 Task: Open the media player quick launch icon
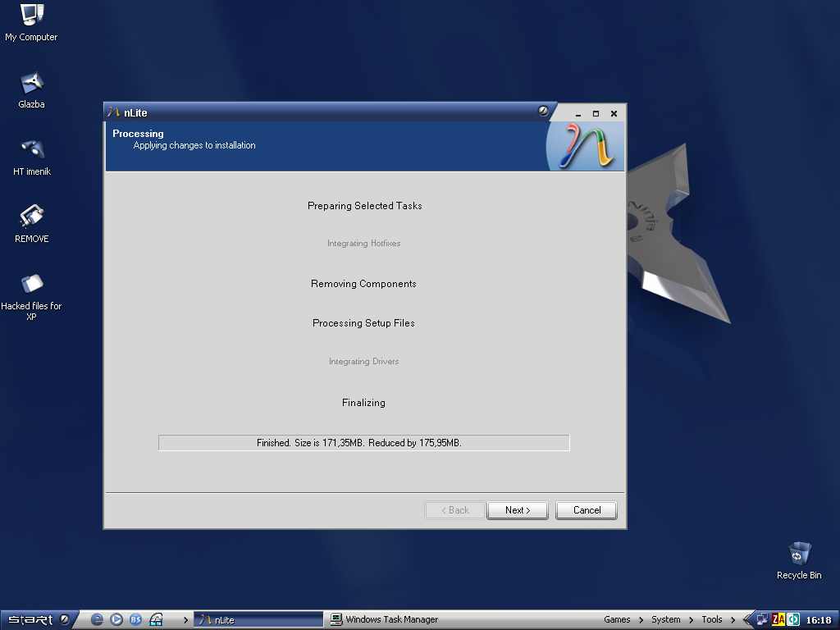116,619
